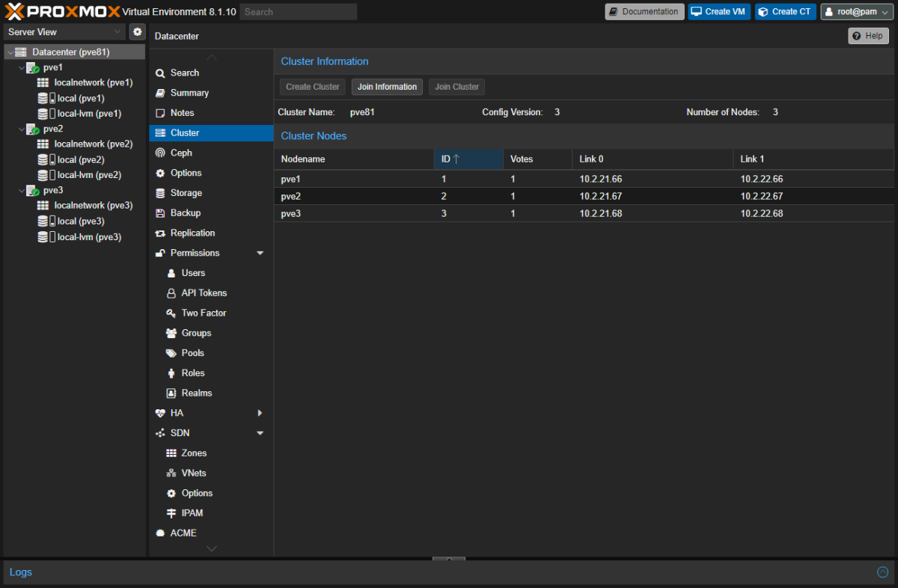Viewport: 898px width, 588px height.
Task: Click the sidebar menu scroll-down chevron
Action: point(212,549)
